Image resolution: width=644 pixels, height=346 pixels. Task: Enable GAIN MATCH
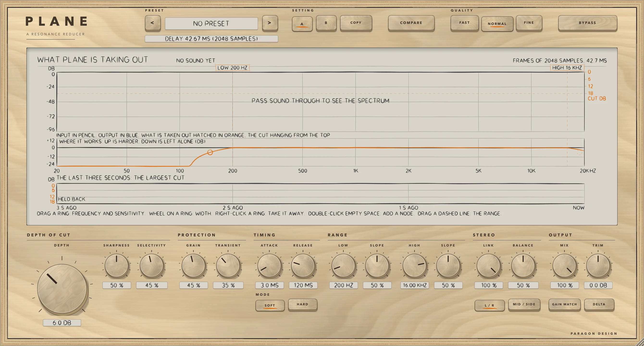pos(564,304)
